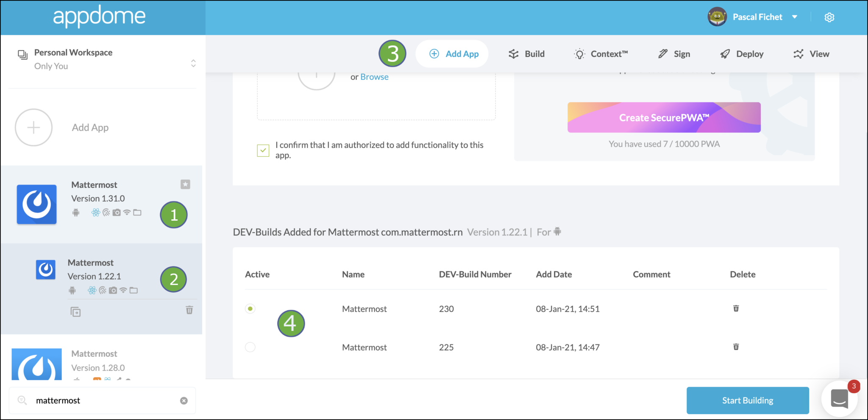Delete build 225 with trash icon
868x420 pixels.
736,347
